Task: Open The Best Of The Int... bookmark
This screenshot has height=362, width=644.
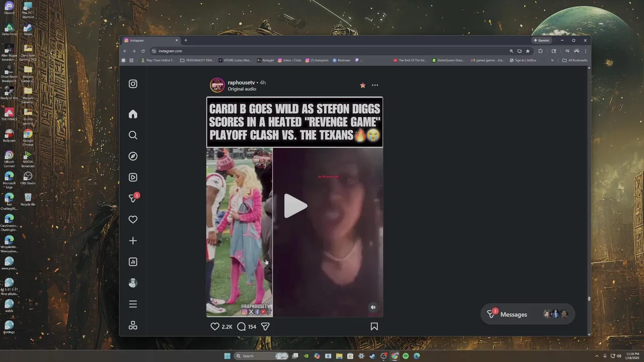Action: [x=410, y=60]
